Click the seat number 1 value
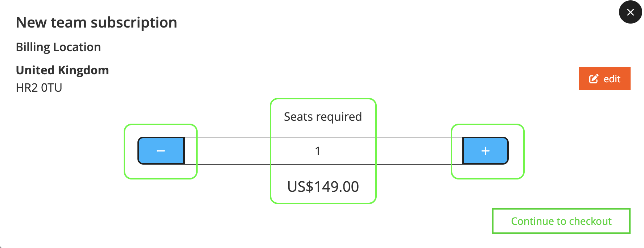The image size is (644, 248). (x=318, y=151)
